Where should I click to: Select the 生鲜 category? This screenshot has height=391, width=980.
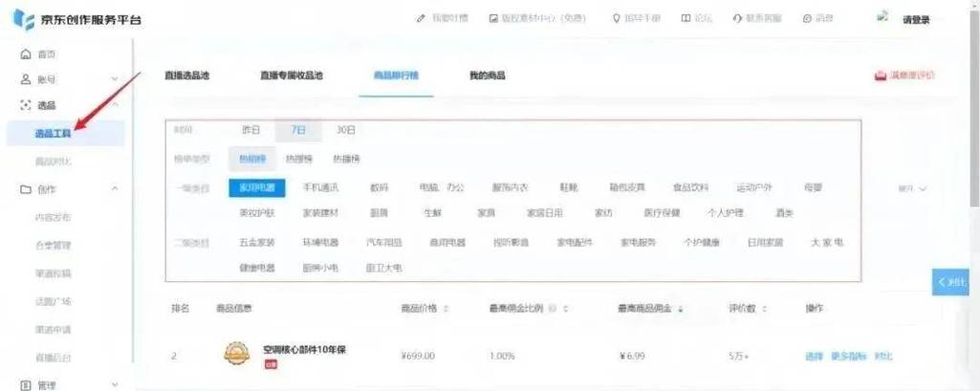pyautogui.click(x=432, y=213)
